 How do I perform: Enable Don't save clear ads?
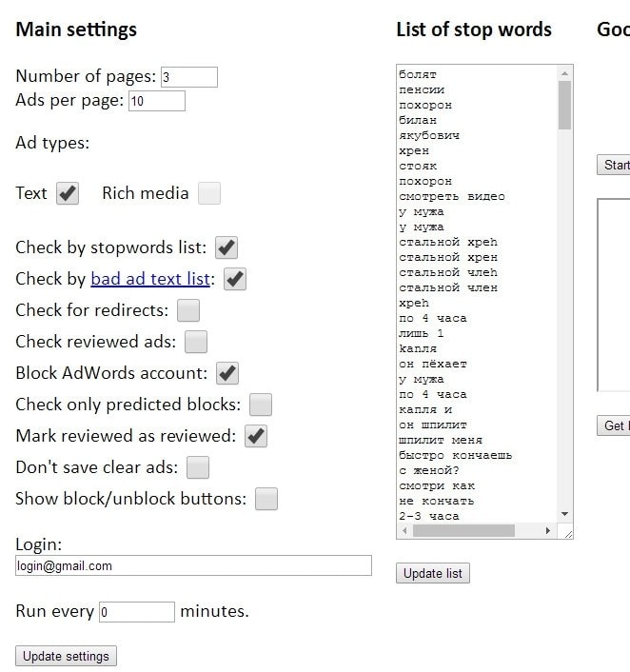pyautogui.click(x=198, y=467)
